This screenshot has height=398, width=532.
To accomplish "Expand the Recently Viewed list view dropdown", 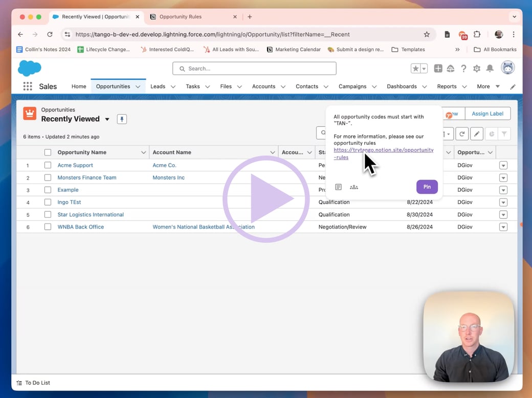I will click(x=107, y=119).
